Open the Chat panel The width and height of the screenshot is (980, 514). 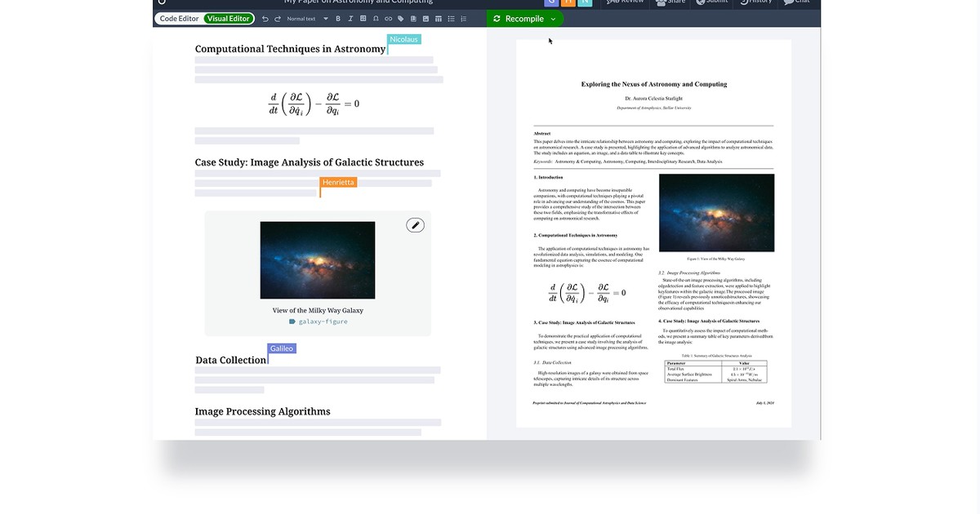[798, 2]
